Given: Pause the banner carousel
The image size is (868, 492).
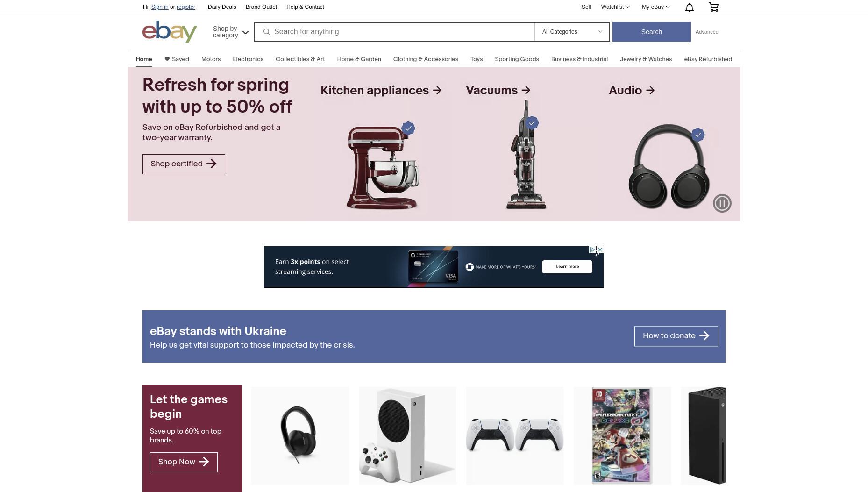Looking at the screenshot, I should click(722, 203).
